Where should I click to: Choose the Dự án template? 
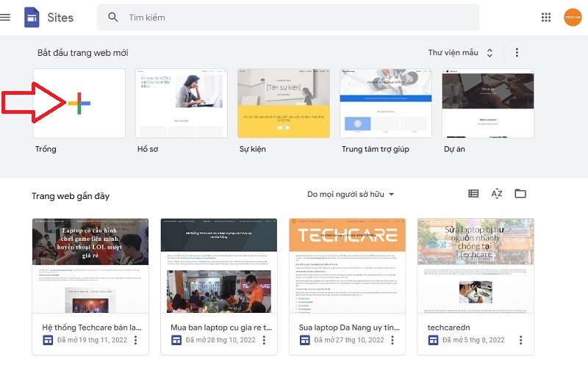[x=488, y=104]
